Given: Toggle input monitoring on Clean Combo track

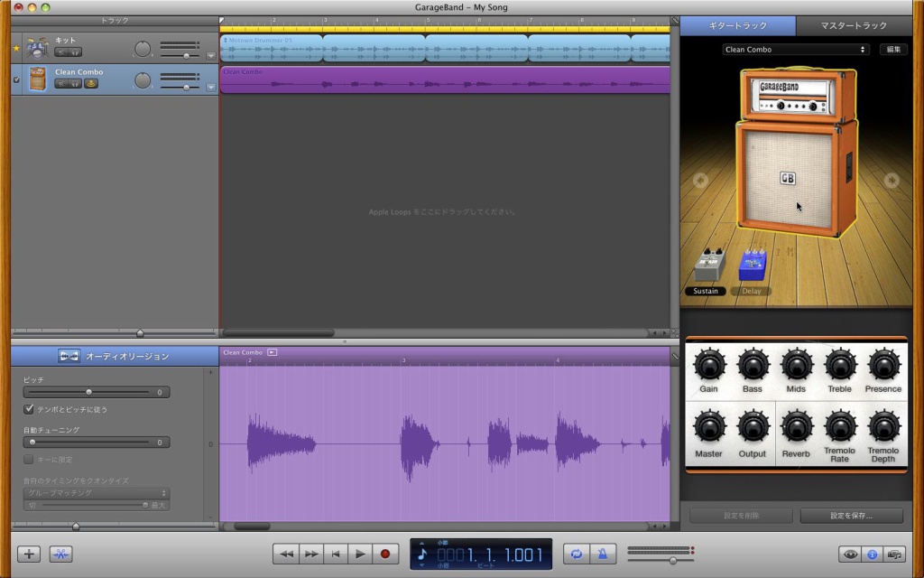Looking at the screenshot, I should point(91,84).
